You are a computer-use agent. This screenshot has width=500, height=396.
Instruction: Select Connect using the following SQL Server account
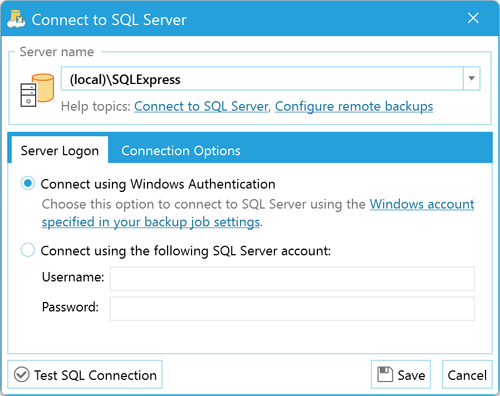[x=28, y=250]
